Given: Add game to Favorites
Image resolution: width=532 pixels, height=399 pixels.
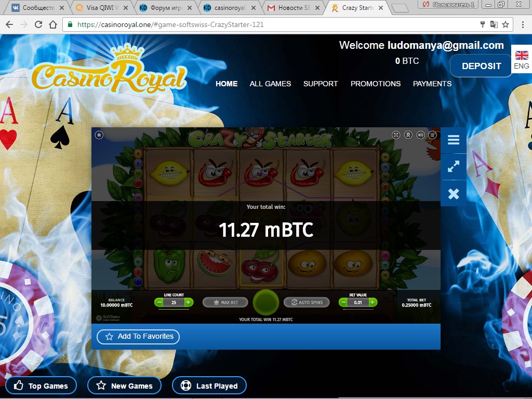Looking at the screenshot, I should 138,337.
